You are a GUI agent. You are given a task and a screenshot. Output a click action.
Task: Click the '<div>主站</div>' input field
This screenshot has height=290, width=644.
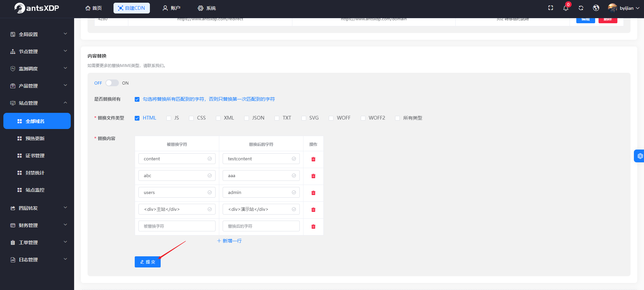pos(177,209)
